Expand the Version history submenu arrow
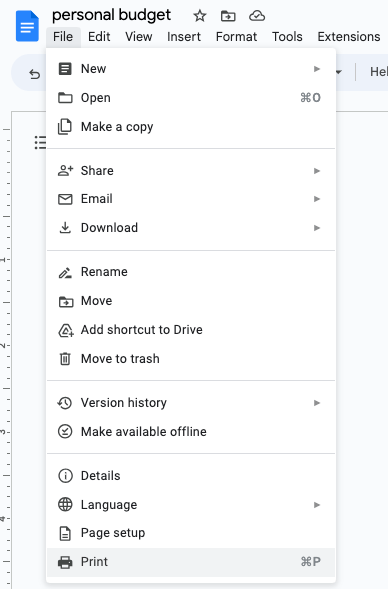The height and width of the screenshot is (589, 388). tap(317, 403)
